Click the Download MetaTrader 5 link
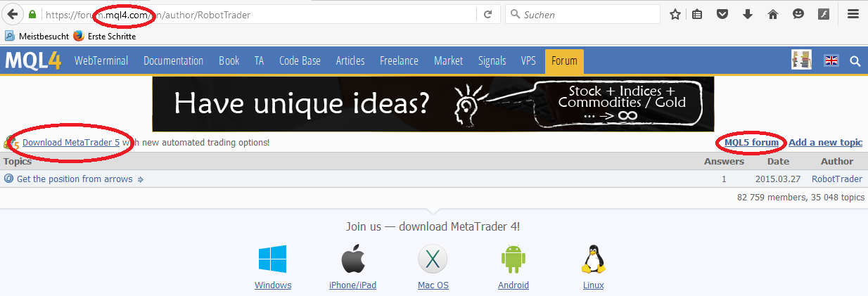Image resolution: width=868 pixels, height=296 pixels. tap(71, 142)
